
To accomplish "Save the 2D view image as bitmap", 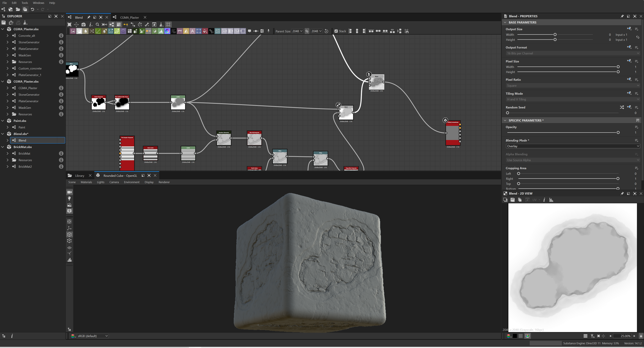I will tap(513, 200).
